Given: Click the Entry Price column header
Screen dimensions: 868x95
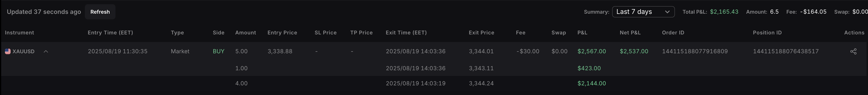Looking at the screenshot, I should click(282, 33).
